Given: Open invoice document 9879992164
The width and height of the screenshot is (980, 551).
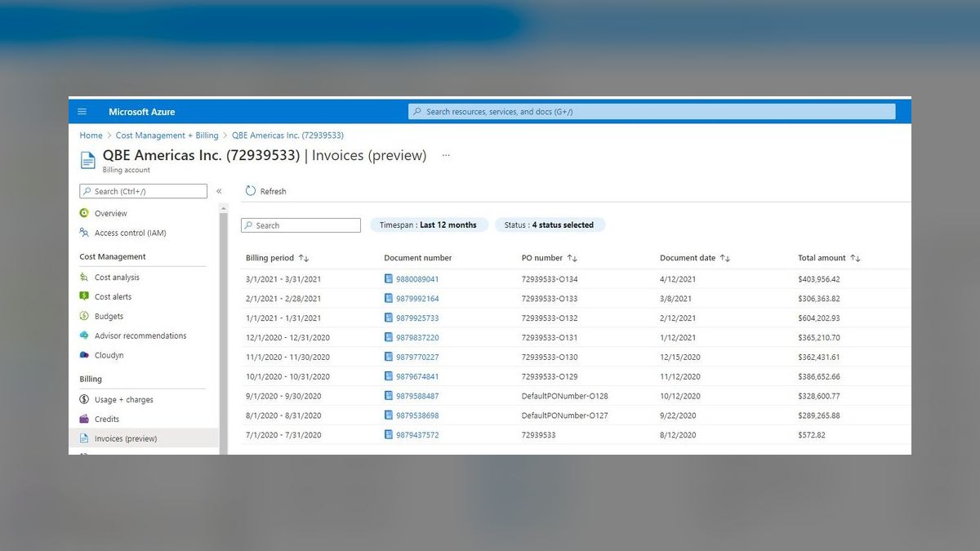Looking at the screenshot, I should pyautogui.click(x=417, y=299).
